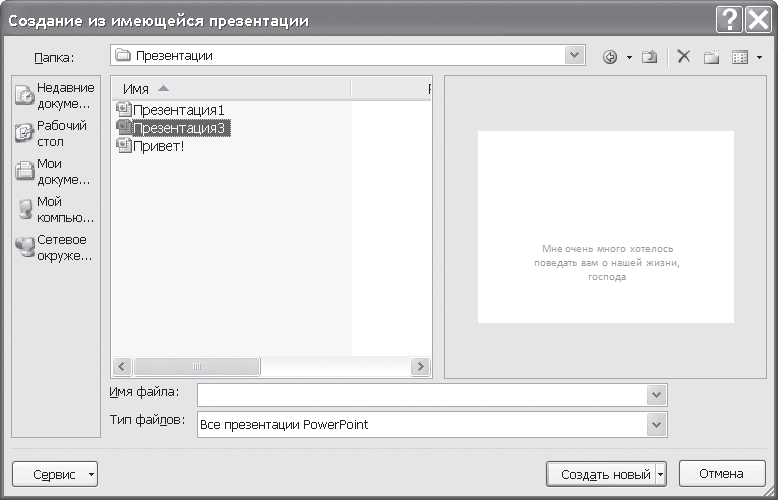778x500 pixels.
Task: Click the Отмена button
Action: click(x=722, y=474)
